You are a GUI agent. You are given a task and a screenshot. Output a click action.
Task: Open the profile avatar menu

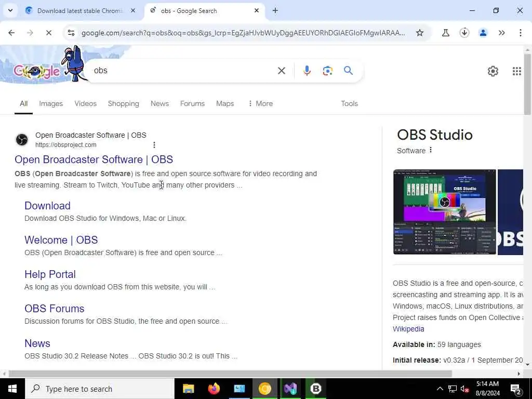[483, 33]
